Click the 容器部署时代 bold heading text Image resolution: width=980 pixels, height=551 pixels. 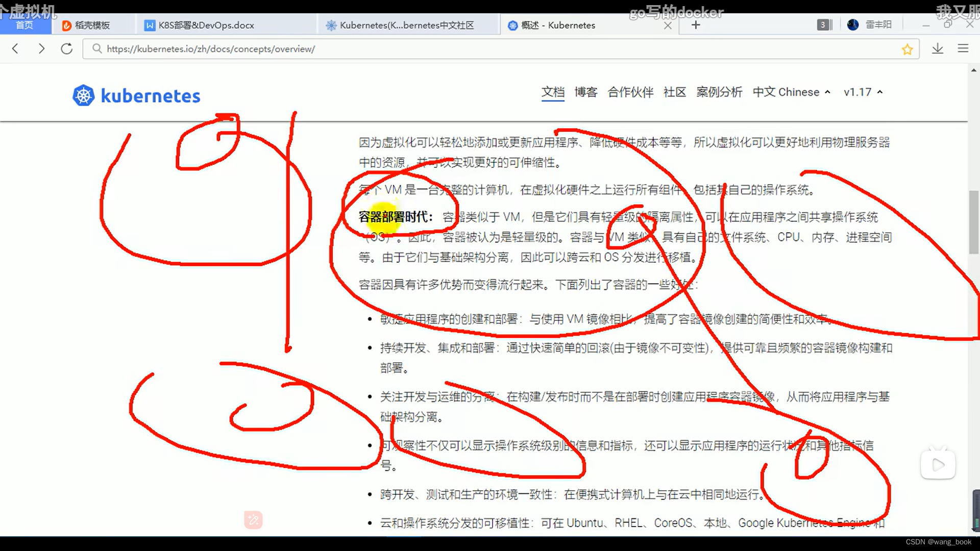click(396, 217)
